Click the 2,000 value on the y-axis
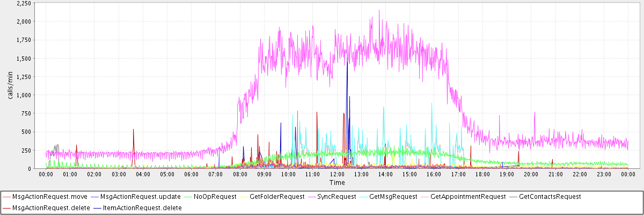This screenshot has height=215, width=644. [x=24, y=21]
